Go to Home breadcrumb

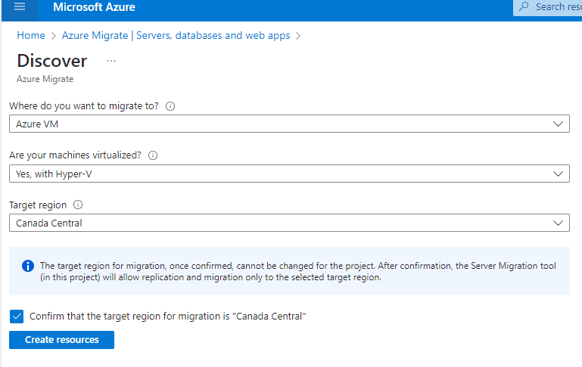pyautogui.click(x=31, y=36)
